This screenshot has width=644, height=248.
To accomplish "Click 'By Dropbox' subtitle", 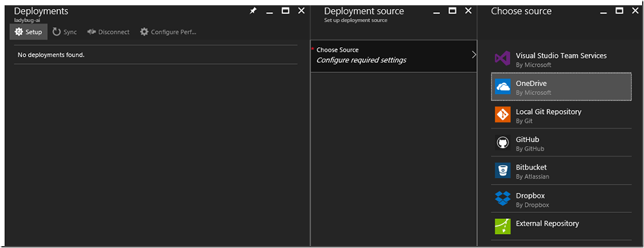I will coord(533,205).
